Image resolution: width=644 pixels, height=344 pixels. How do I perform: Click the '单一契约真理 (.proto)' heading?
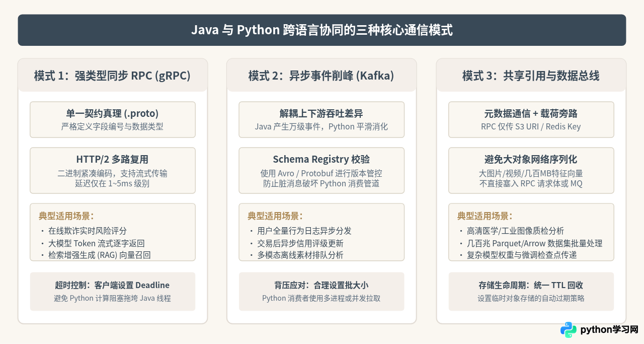click(112, 113)
